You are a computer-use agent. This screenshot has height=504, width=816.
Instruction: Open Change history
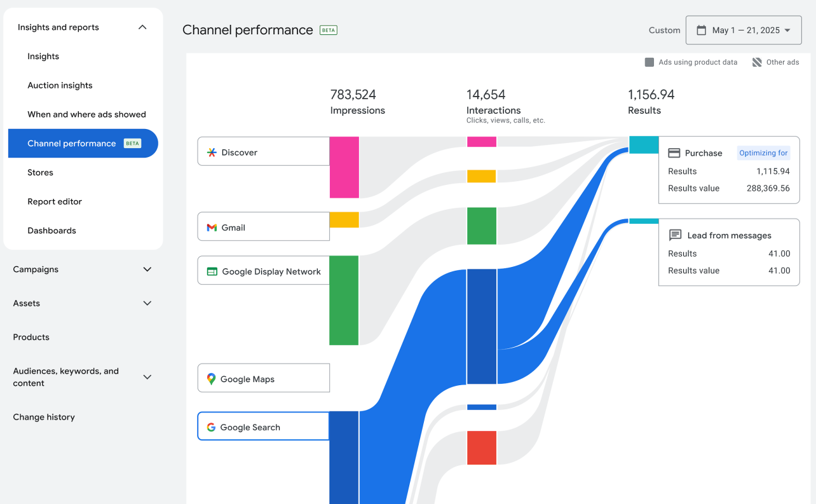click(x=44, y=417)
